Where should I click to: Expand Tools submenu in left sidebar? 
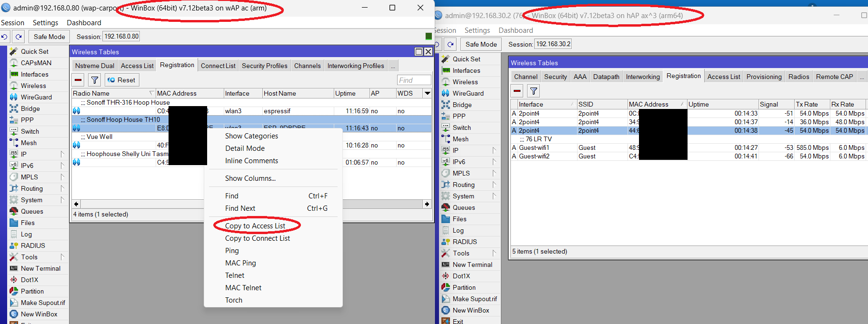(62, 257)
